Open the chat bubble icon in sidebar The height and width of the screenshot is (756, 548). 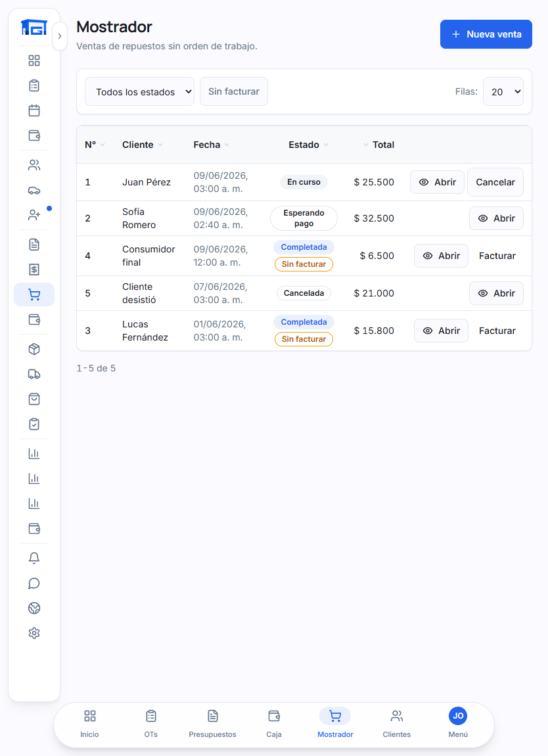34,583
